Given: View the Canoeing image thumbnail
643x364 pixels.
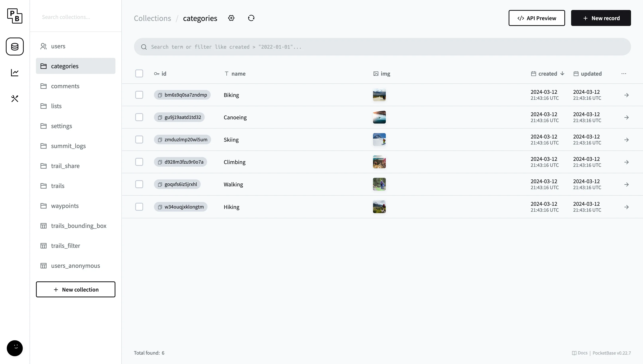Looking at the screenshot, I should tap(379, 117).
